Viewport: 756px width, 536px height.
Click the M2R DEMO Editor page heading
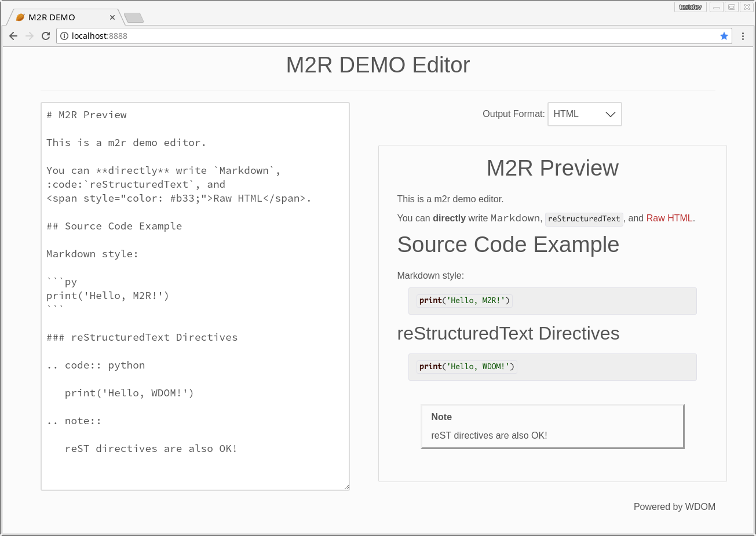point(378,65)
